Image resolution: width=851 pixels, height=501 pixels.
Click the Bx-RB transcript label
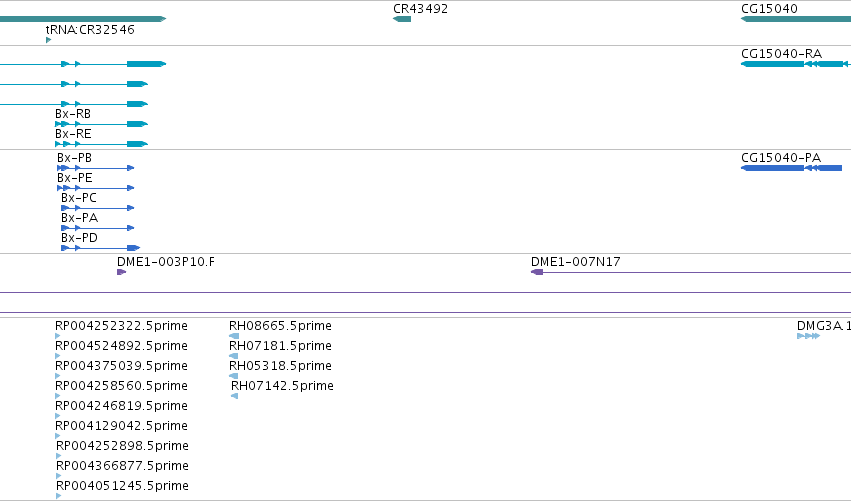pos(73,114)
